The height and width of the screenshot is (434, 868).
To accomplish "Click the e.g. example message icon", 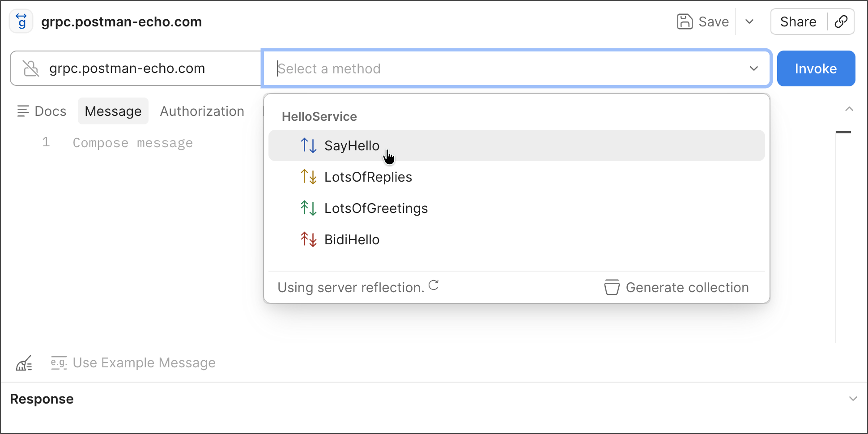I will point(59,363).
